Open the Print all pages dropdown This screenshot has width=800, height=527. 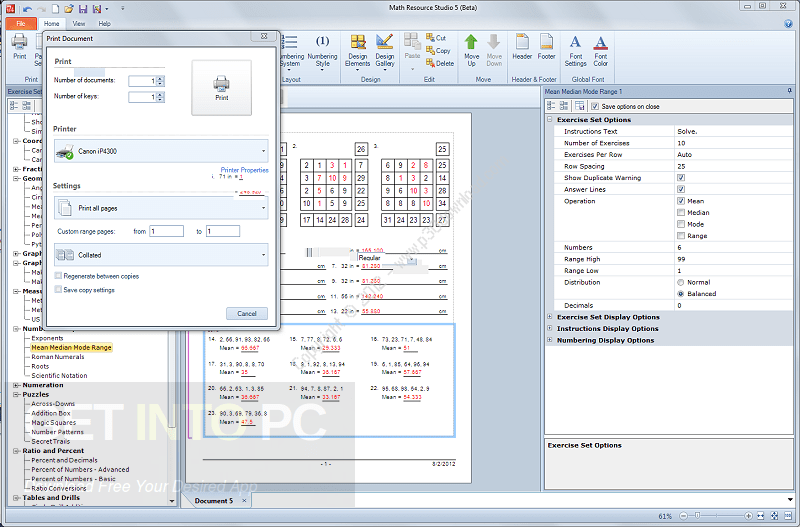(x=161, y=208)
